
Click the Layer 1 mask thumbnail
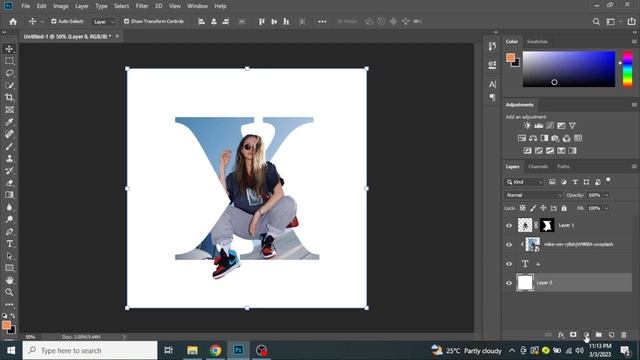(x=547, y=225)
